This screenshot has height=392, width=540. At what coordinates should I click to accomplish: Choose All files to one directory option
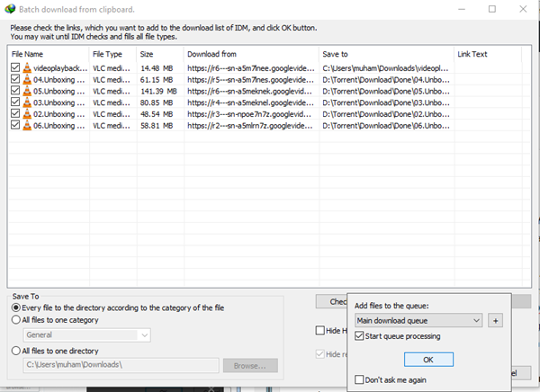16,351
